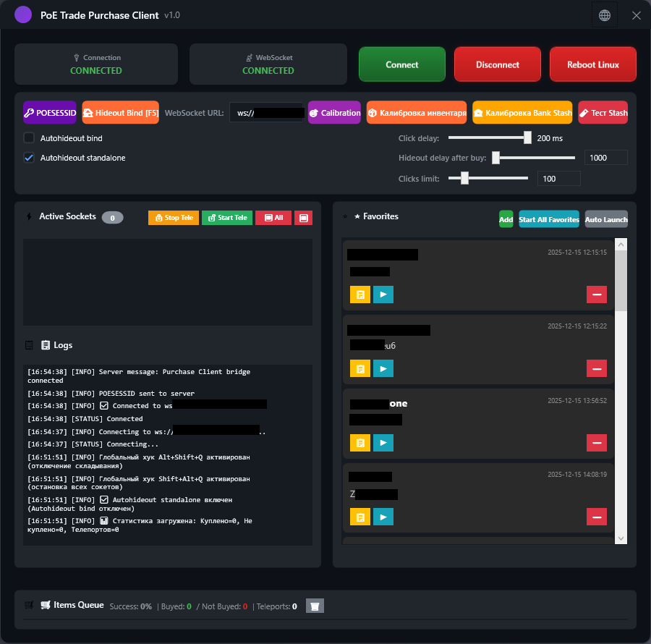Remove last favorite with red minus button
651x644 pixels.
pyautogui.click(x=597, y=517)
